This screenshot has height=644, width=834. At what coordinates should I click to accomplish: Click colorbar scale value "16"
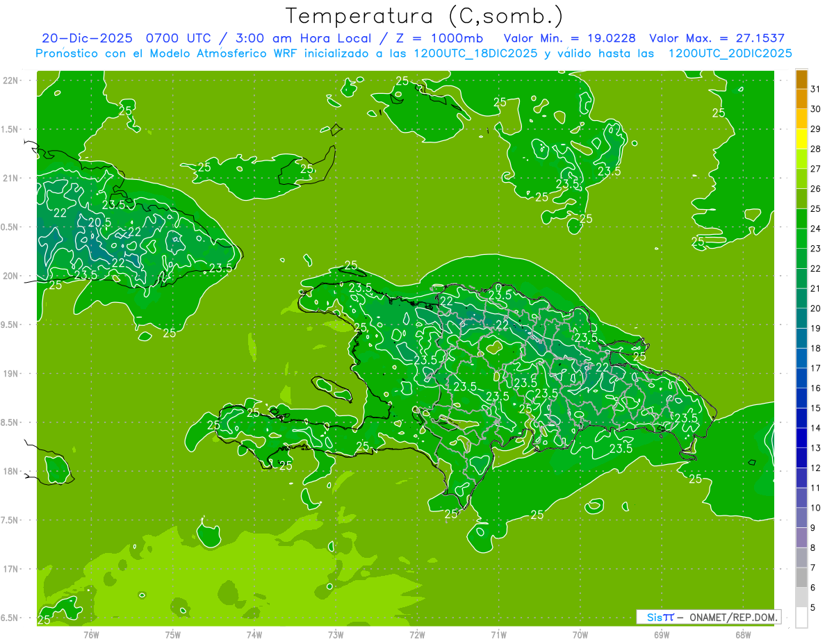(x=816, y=388)
